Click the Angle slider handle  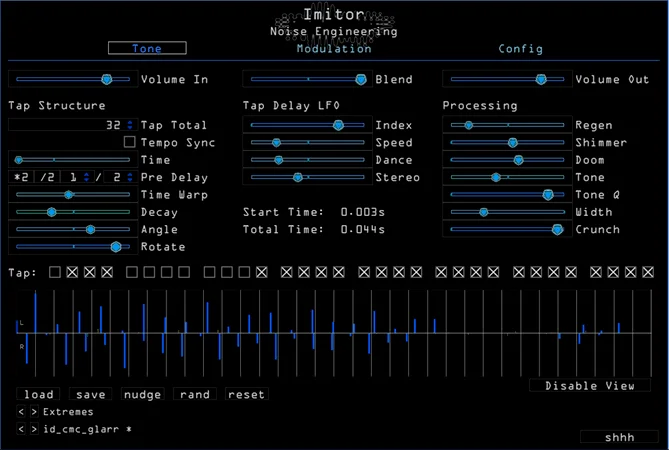(90, 229)
